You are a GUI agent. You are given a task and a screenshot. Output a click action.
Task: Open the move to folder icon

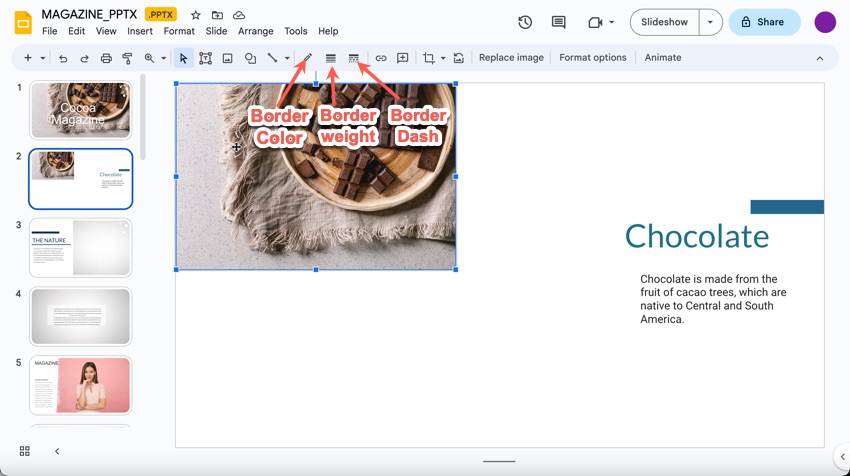coord(217,15)
